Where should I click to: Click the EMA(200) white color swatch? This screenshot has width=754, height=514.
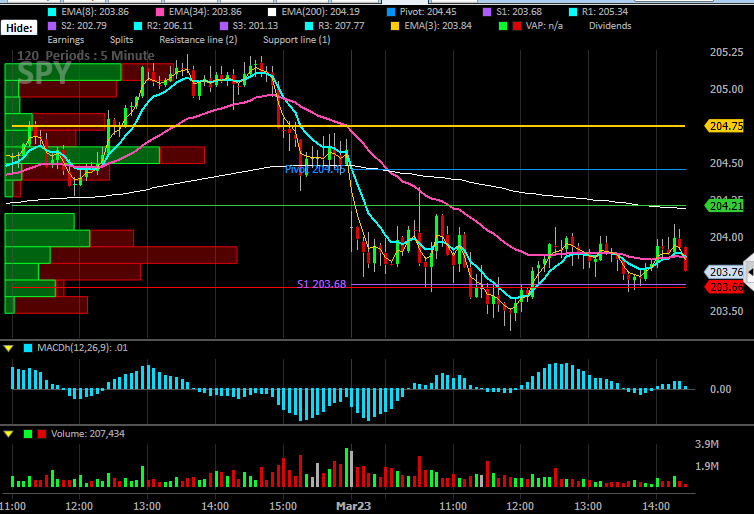[x=272, y=12]
